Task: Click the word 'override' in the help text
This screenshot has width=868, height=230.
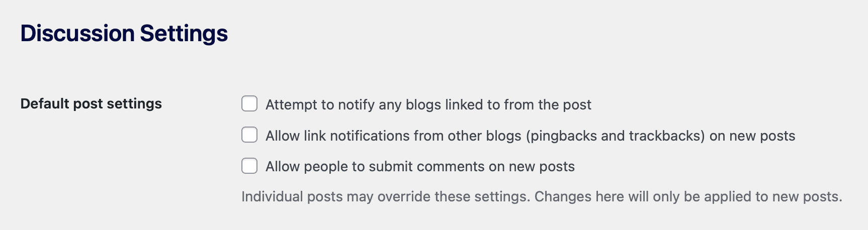Action: pyautogui.click(x=404, y=197)
